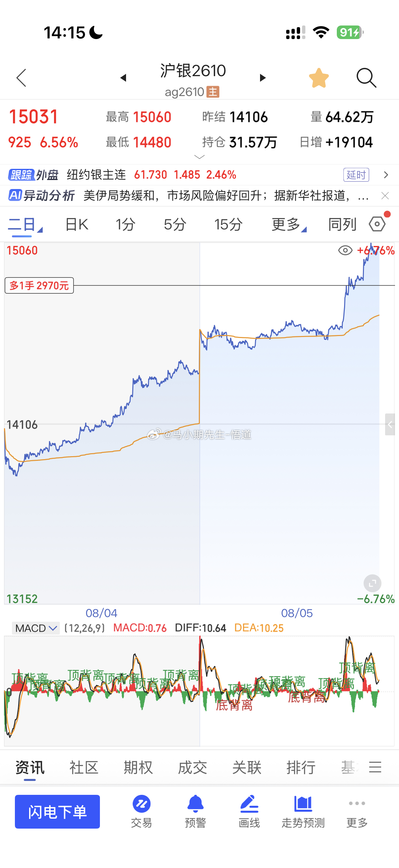The height and width of the screenshot is (868, 399).
Task: Switch to the 日K tab
Action: (x=77, y=224)
